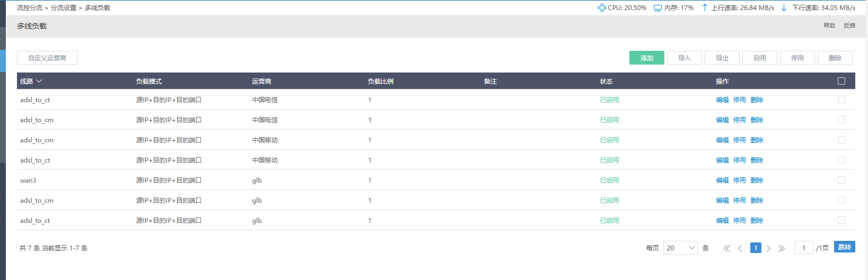Screen dimensions: 868x280
Task: Go to the previous page arrow
Action: click(x=740, y=248)
